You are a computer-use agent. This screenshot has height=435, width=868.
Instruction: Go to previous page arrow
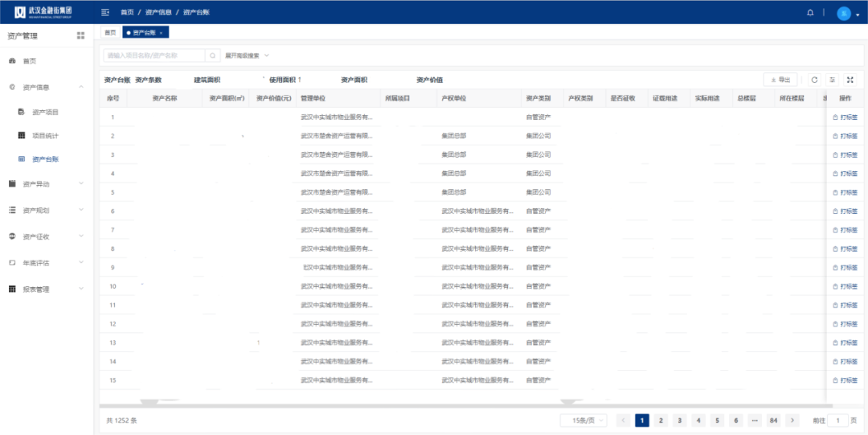click(623, 421)
